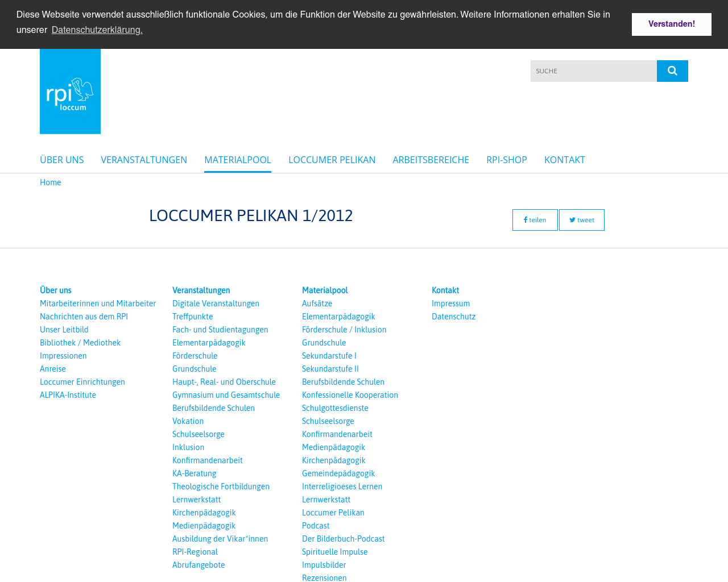The width and height of the screenshot is (728, 582).
Task: Open Der Bilderbuch-Podcast link
Action: pos(343,539)
